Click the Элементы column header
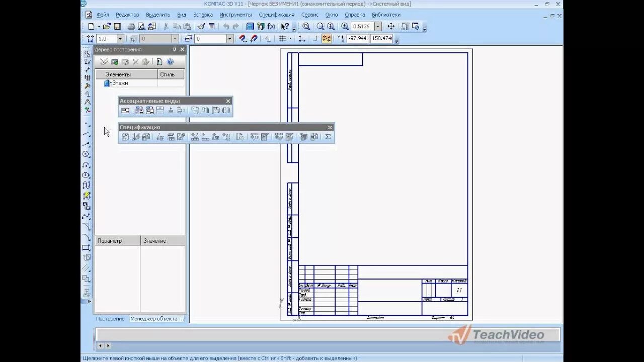644x362 pixels. (x=127, y=74)
